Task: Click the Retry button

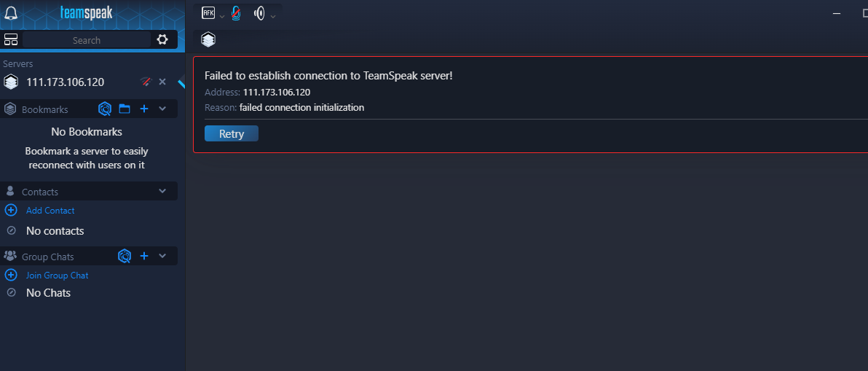Action: click(x=232, y=134)
